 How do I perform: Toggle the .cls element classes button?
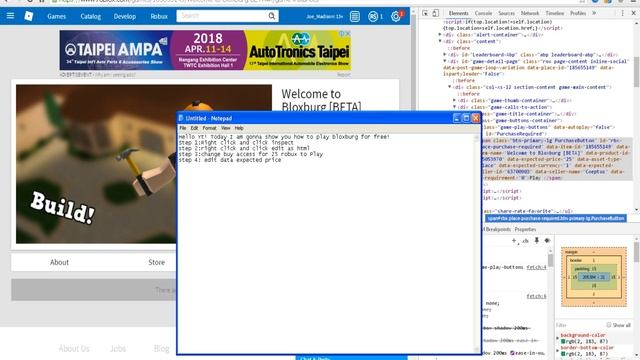coord(525,241)
